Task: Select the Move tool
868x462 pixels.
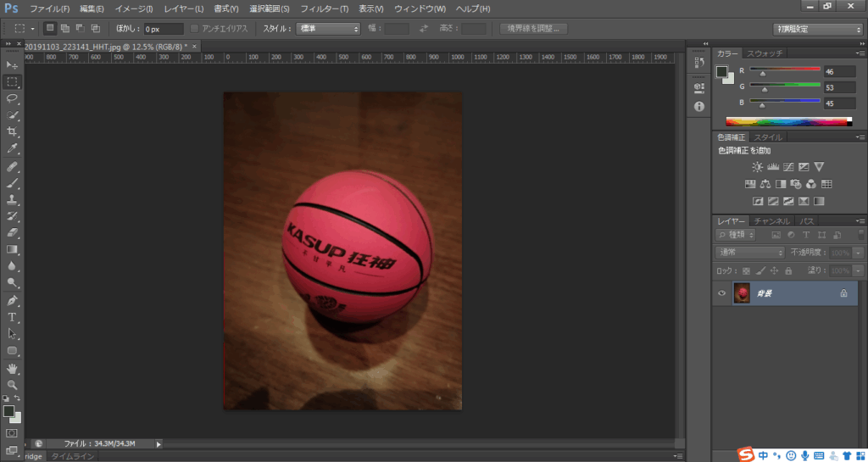Action: 12,65
